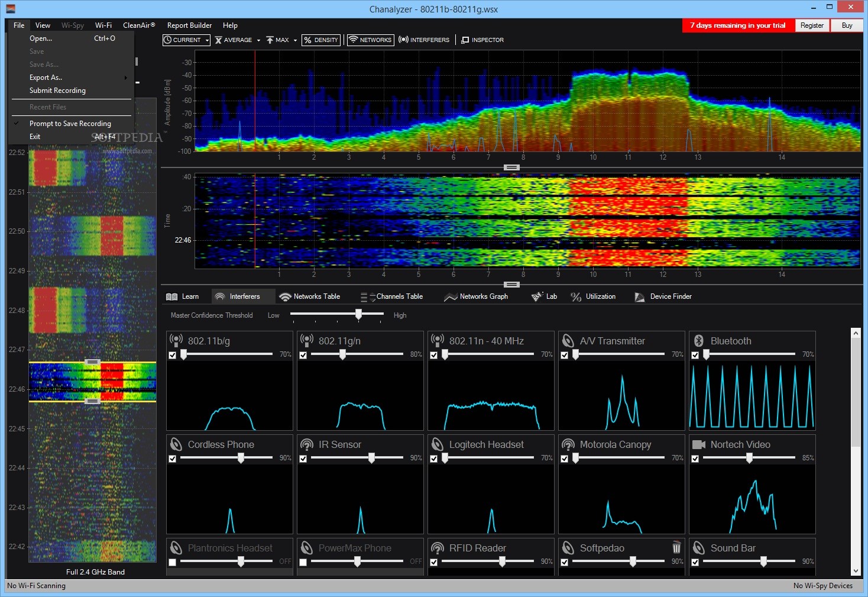868x597 pixels.
Task: Click the bottom handle of the timeline selection
Action: click(x=92, y=401)
